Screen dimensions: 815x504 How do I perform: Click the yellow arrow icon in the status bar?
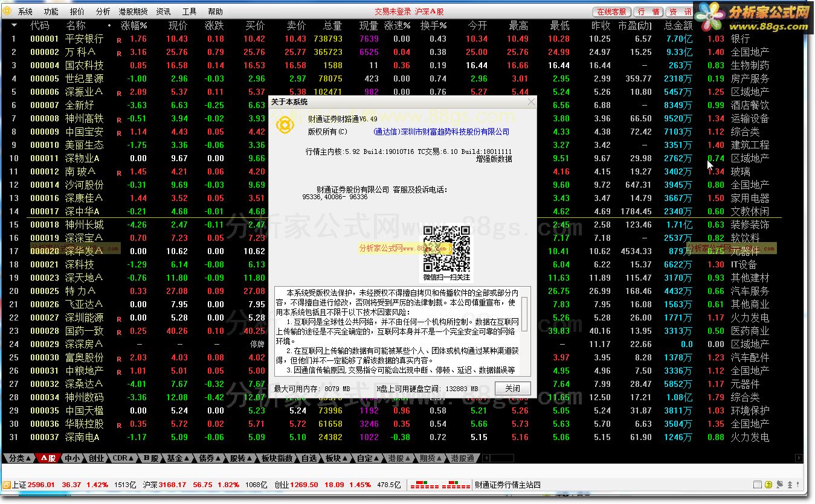(768, 485)
